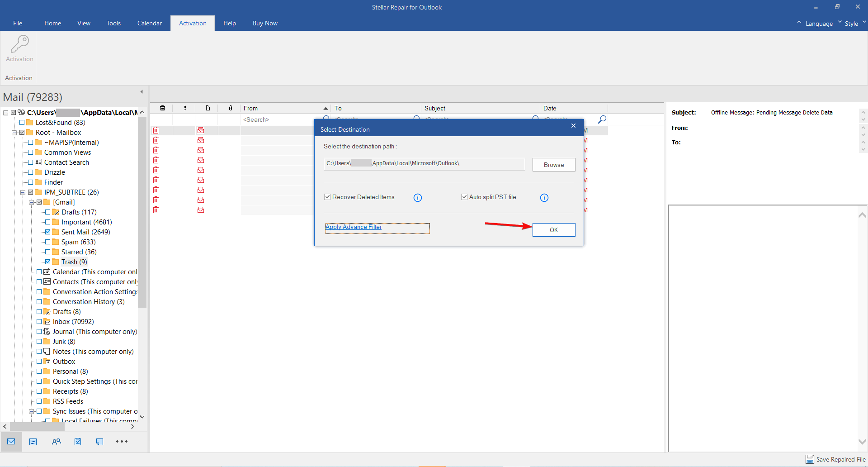Click folder tree vertical scrollbar
868x467 pixels.
pos(142,213)
